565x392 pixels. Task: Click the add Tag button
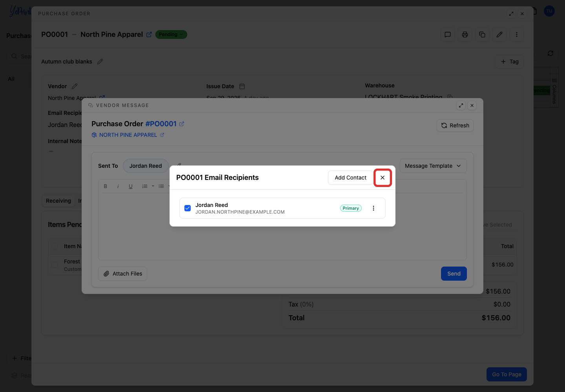509,62
